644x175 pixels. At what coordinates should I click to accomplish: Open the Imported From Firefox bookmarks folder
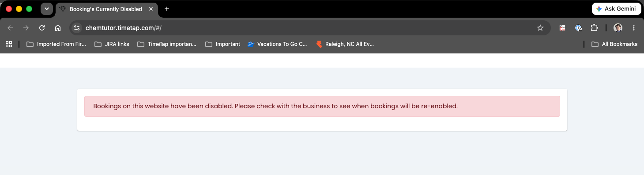tap(56, 44)
